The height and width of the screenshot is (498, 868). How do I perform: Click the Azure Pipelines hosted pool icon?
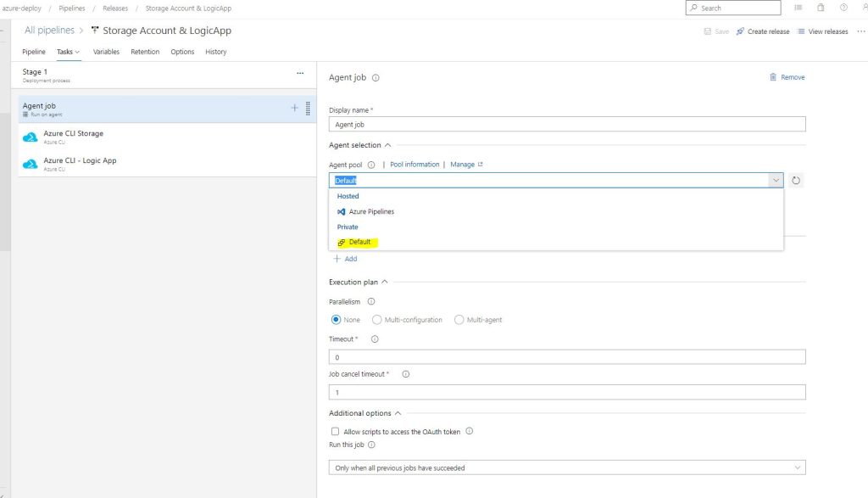point(342,211)
